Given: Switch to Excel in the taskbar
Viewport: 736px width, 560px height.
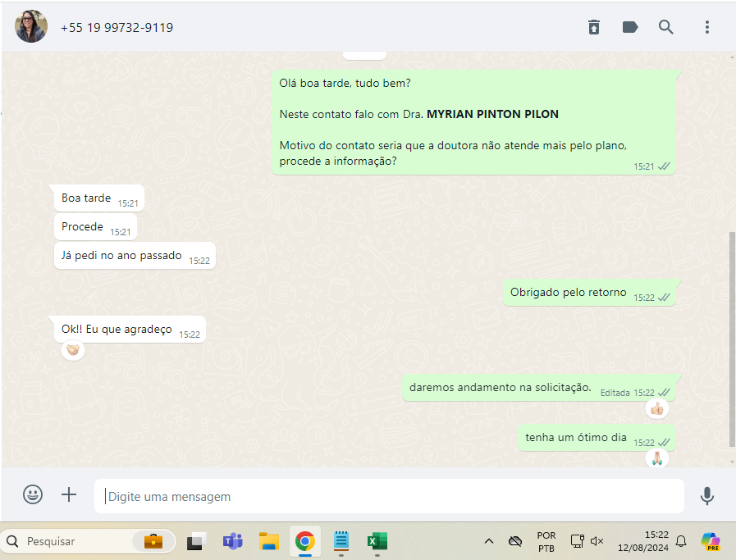Looking at the screenshot, I should [377, 541].
